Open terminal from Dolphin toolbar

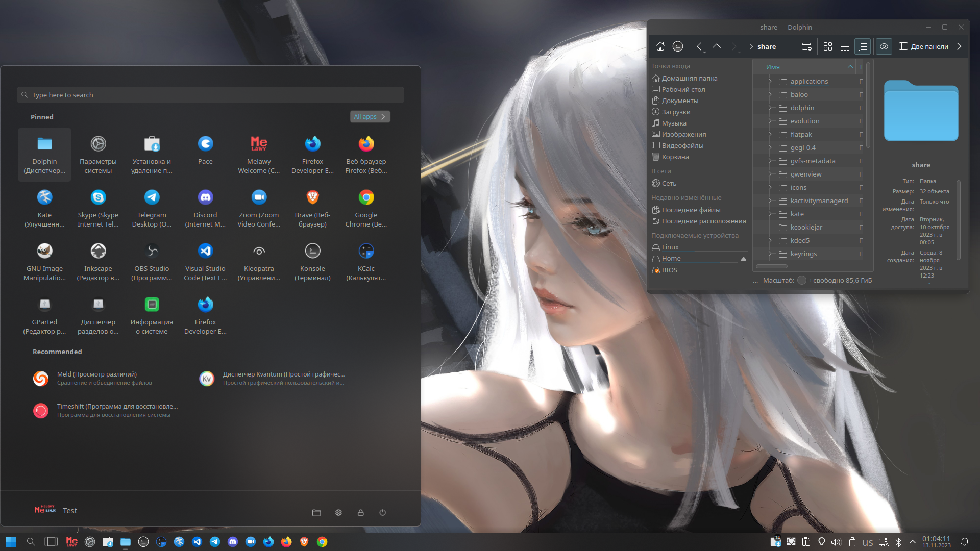(678, 46)
